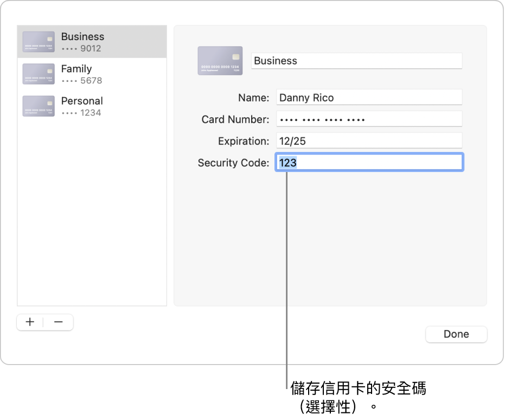Click the Expiration field showing 12/25

[369, 141]
